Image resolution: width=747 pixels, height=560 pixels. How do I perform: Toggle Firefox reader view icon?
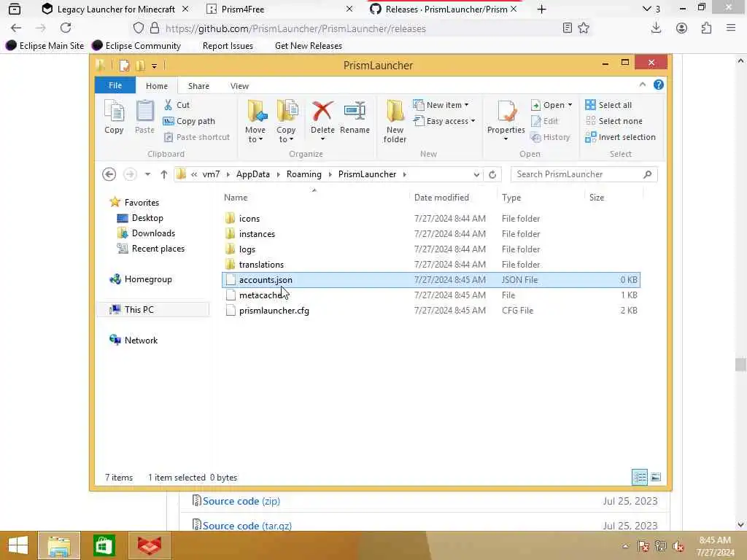(x=567, y=28)
